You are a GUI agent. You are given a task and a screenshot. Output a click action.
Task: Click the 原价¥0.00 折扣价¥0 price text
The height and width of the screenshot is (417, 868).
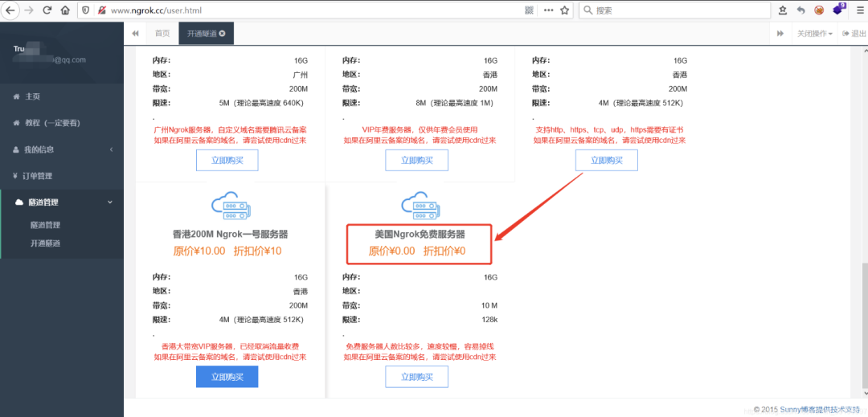click(417, 251)
